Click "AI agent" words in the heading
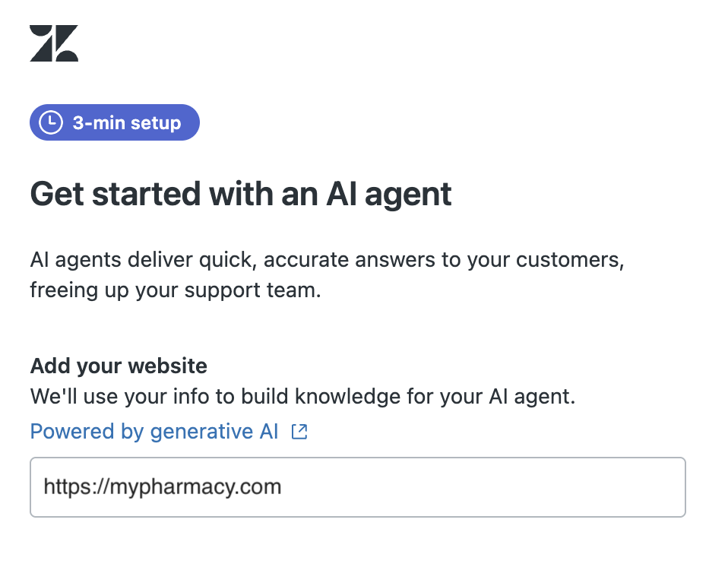This screenshot has height=564, width=728. pyautogui.click(x=388, y=194)
